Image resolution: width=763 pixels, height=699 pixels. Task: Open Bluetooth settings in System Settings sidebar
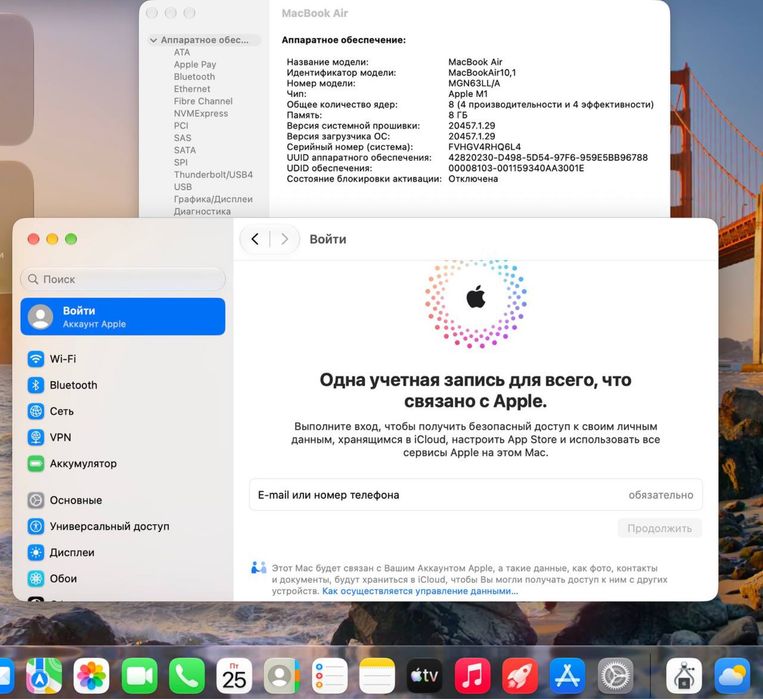click(x=123, y=385)
